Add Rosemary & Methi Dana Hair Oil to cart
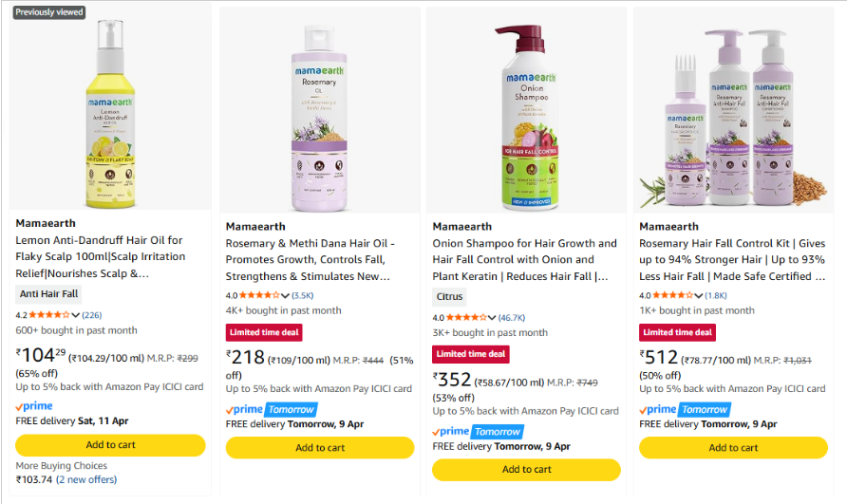 [x=320, y=448]
